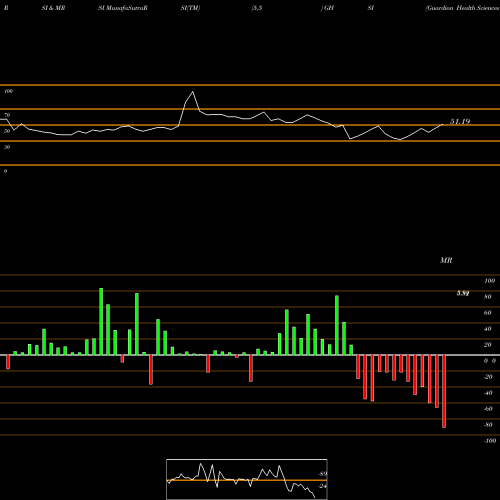Click the 40 label on MR axis
Screen dimensions: 500x500
(488, 329)
